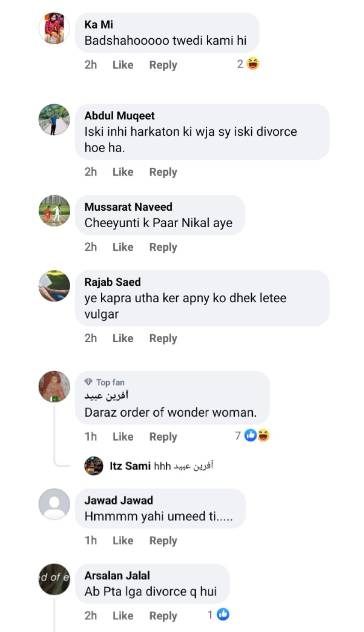This screenshot has width=364, height=632.
Task: Open Abdul Muqeet's avatar
Action: click(x=54, y=119)
